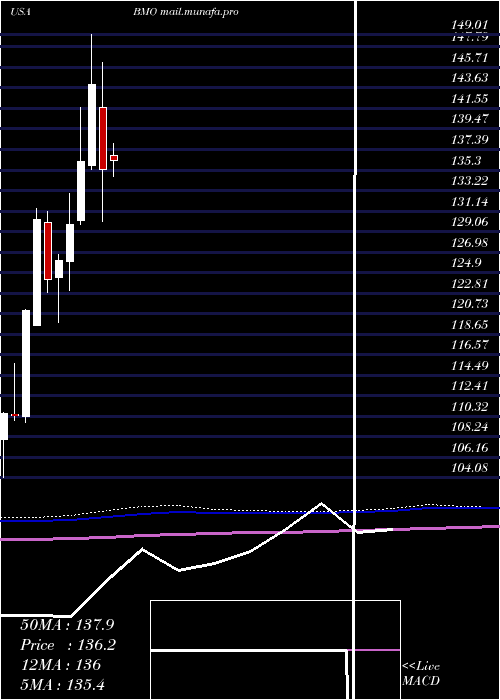The width and height of the screenshot is (500, 700).
Task: Click the large red candlestick near 139
Action: [x=103, y=138]
